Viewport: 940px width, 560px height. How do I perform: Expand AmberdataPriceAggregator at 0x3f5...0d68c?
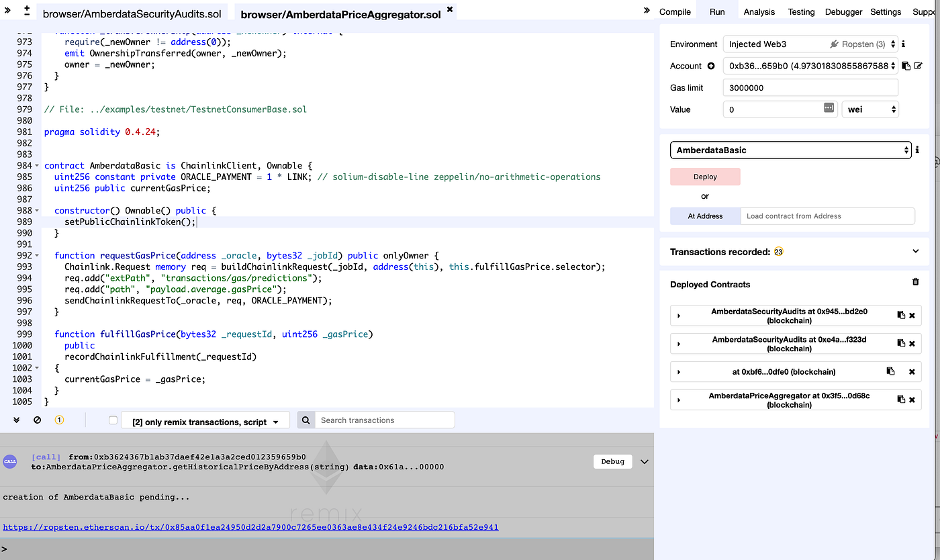tap(679, 400)
